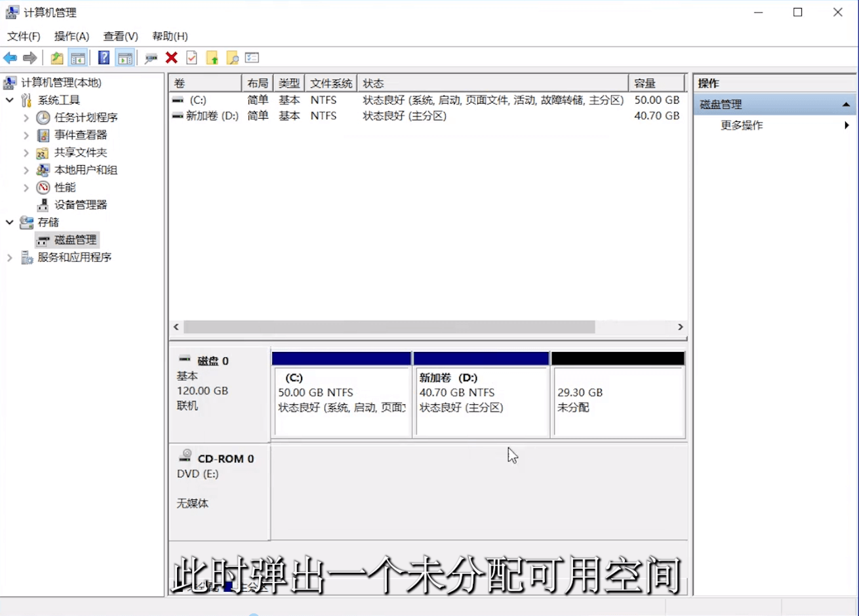This screenshot has height=616, width=859.
Task: Click the disk connect toolbar icon
Action: coord(151,58)
